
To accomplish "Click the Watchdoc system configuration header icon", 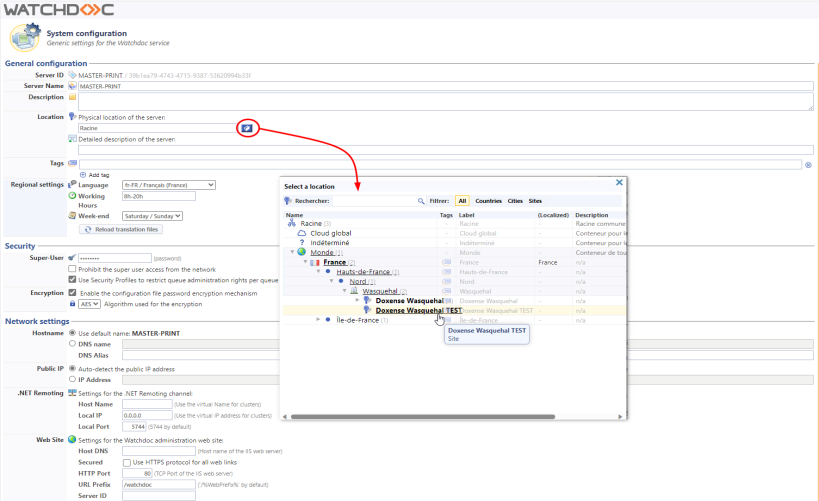I will pos(24,38).
